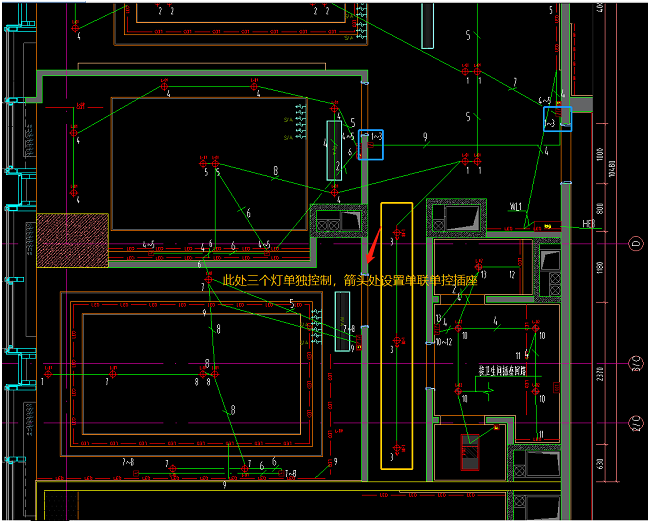Select the yellow symbol inside box beside HEB
Screen dimensions: 648x521
click(x=548, y=226)
